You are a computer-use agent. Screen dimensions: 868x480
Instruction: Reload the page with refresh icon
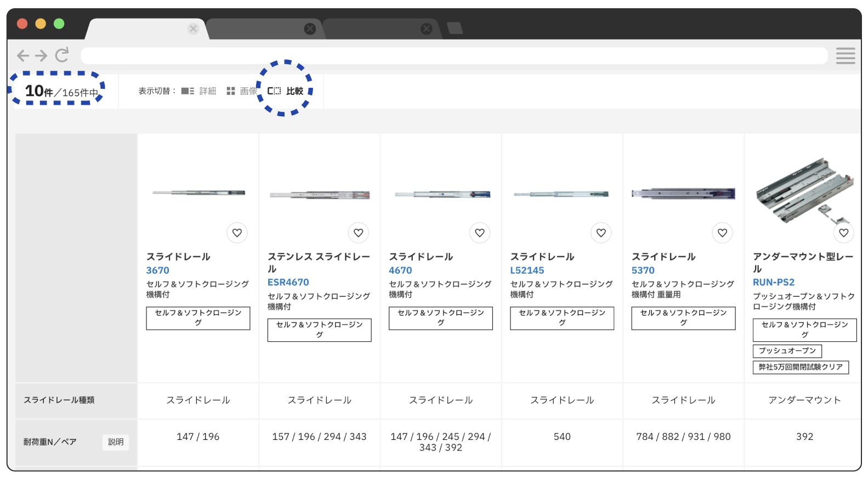tap(62, 55)
